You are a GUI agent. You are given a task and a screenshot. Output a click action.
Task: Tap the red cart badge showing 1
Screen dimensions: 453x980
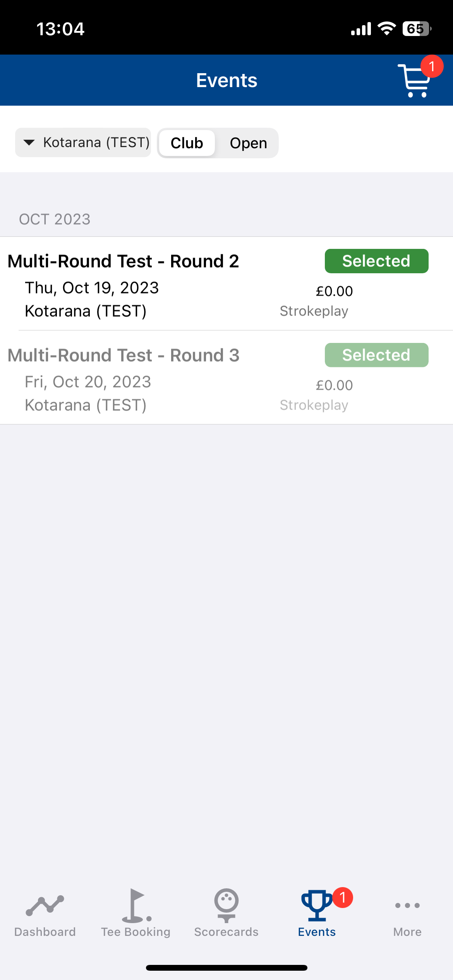(x=432, y=66)
